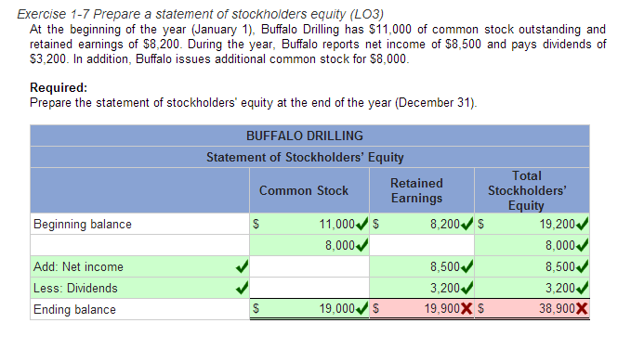
Task: Click the Exercise 1-7 title text
Action: pyautogui.click(x=200, y=14)
